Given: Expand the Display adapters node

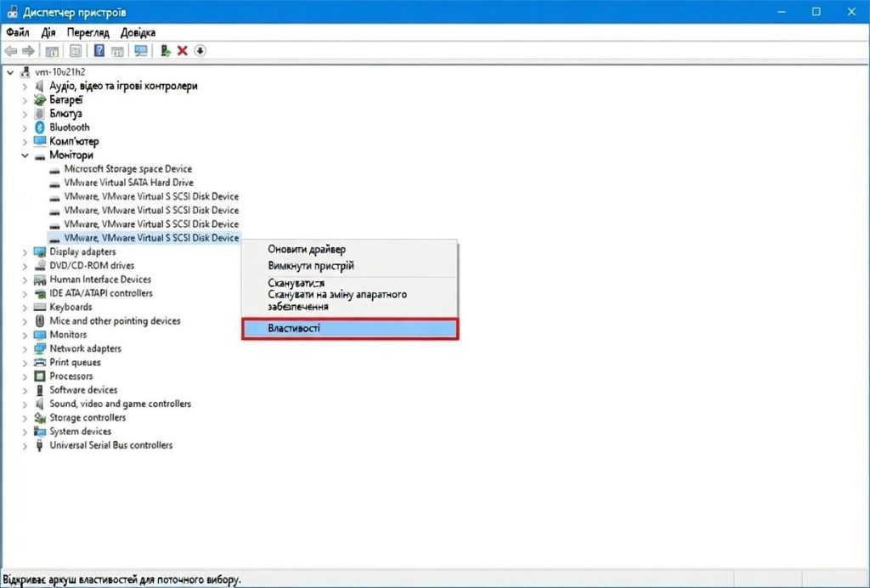Looking at the screenshot, I should (25, 252).
